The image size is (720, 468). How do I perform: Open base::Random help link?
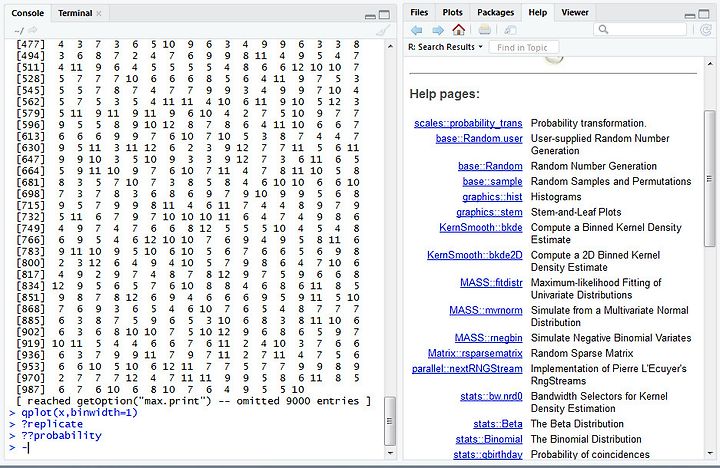(x=490, y=166)
